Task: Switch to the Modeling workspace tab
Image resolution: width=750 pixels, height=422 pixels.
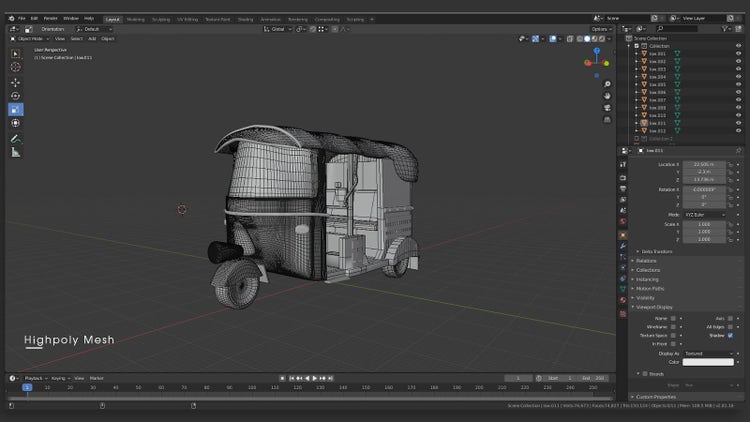Action: pos(135,20)
